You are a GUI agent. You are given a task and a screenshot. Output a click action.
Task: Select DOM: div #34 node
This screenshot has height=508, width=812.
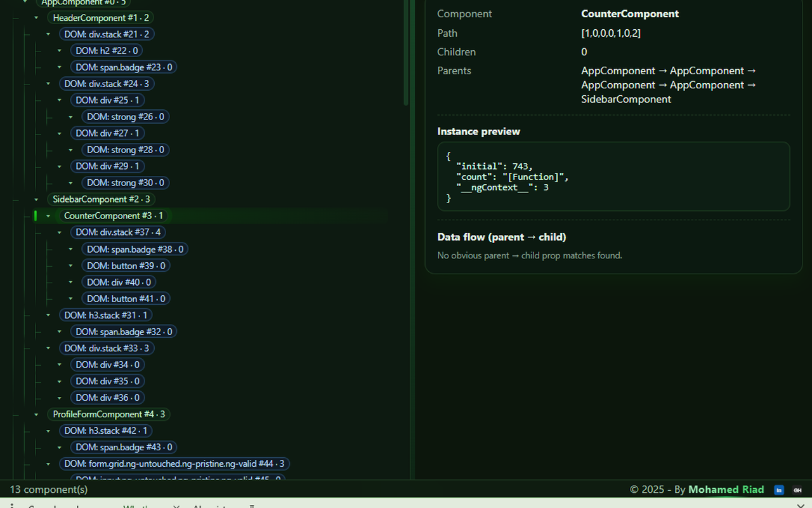[107, 364]
